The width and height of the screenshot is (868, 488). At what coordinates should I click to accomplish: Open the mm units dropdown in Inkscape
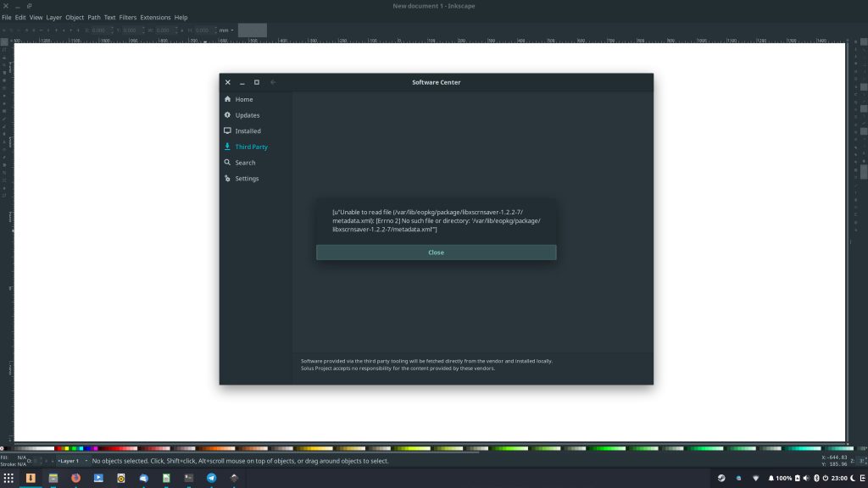pos(226,30)
